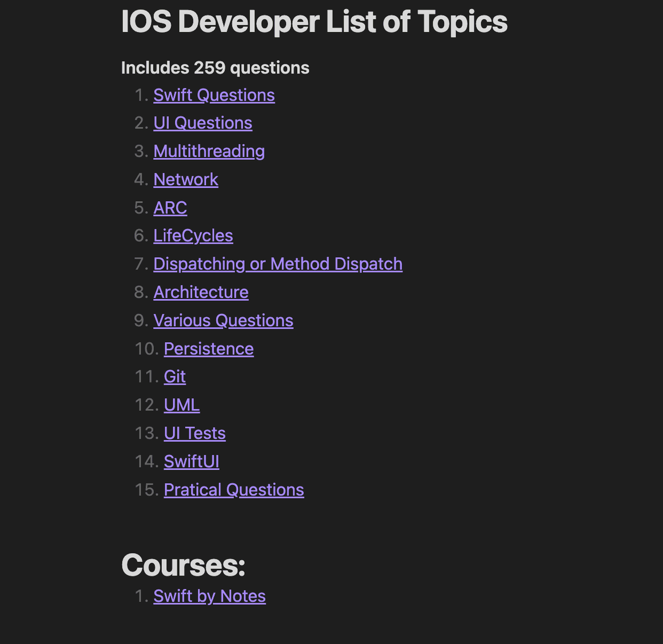Screen dimensions: 663x644
Task: Go to Persistence section
Action: (x=209, y=349)
